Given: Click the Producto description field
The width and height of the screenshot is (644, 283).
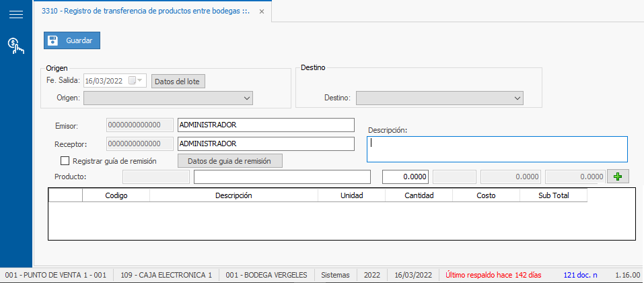Looking at the screenshot, I should tap(282, 177).
